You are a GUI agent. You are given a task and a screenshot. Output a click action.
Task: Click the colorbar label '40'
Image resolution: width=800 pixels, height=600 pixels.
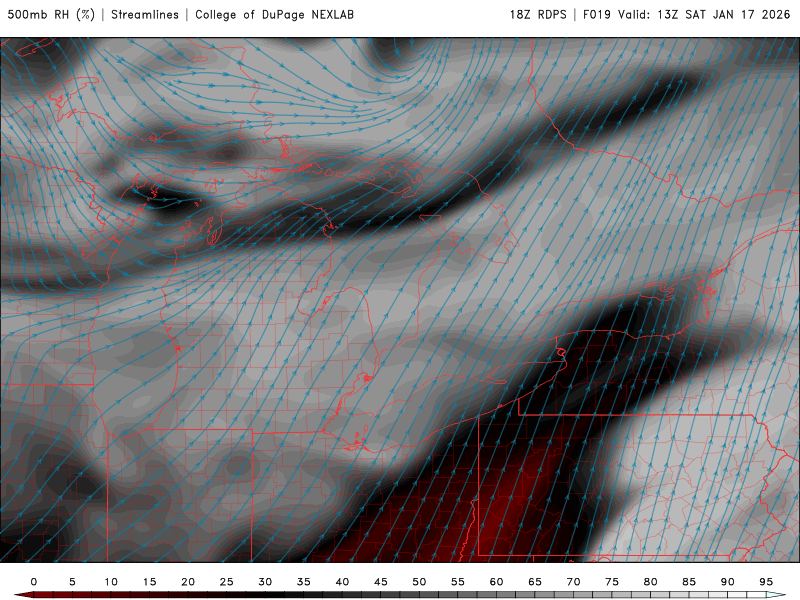point(342,582)
